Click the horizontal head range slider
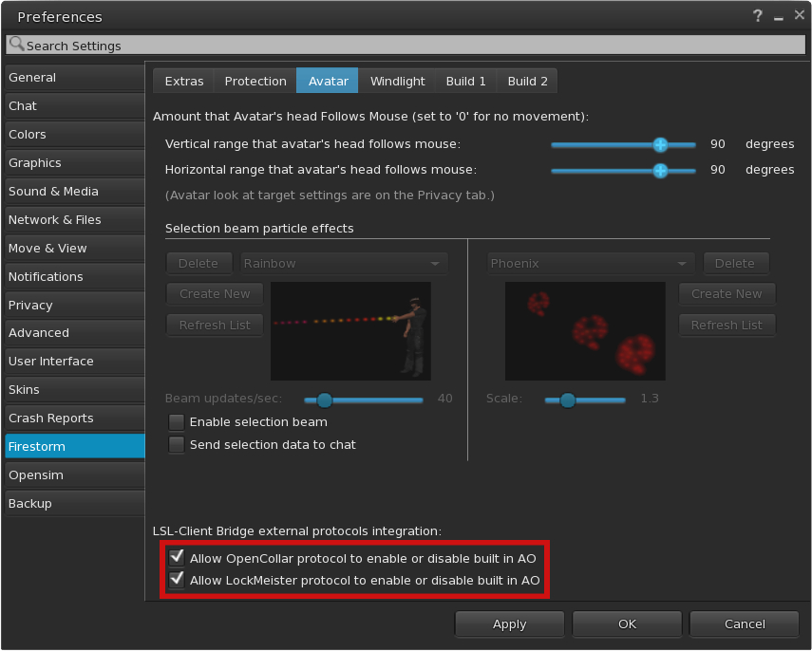Image resolution: width=812 pixels, height=651 pixels. 623,171
